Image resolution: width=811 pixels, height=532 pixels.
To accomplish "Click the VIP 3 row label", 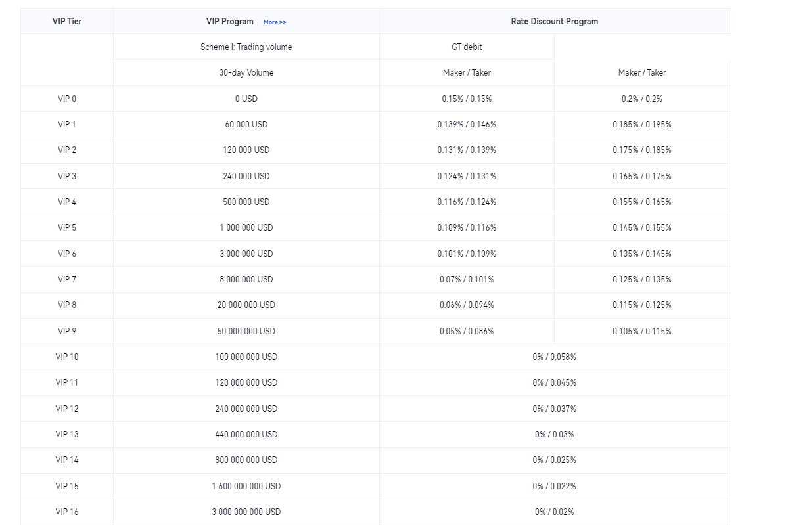I will (x=67, y=176).
